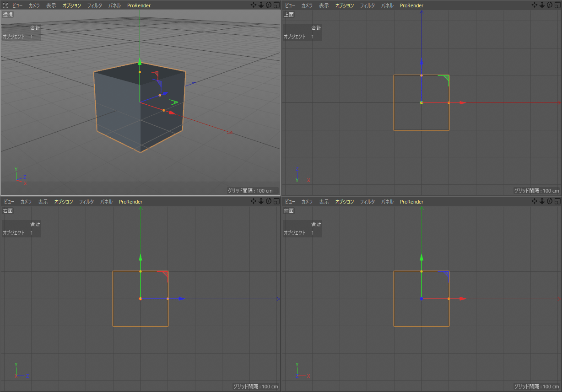This screenshot has width=562, height=392.
Task: Open オプション menu in right (右面) viewport
Action: (x=64, y=202)
